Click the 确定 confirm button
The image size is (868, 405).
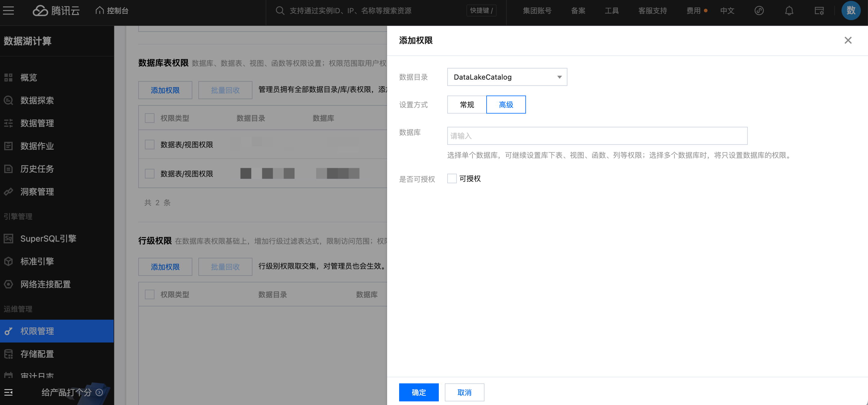click(x=418, y=393)
